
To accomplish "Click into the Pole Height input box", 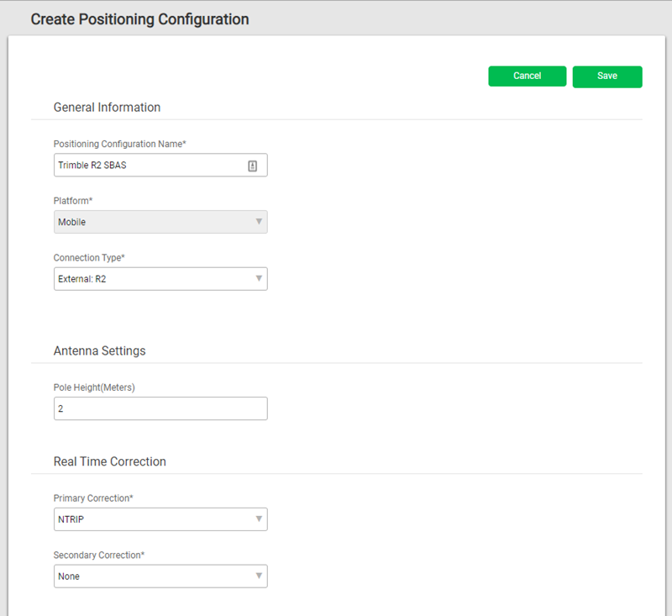I will pyautogui.click(x=160, y=408).
